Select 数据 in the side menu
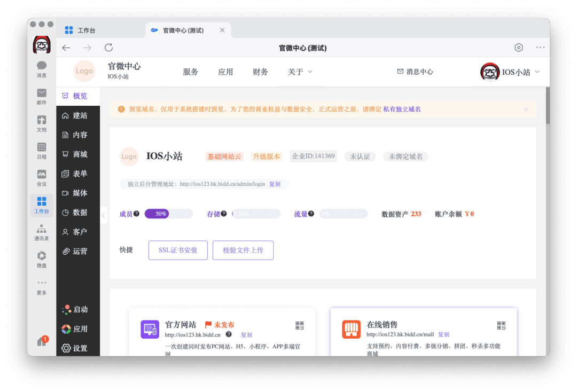The image size is (577, 392). [78, 213]
